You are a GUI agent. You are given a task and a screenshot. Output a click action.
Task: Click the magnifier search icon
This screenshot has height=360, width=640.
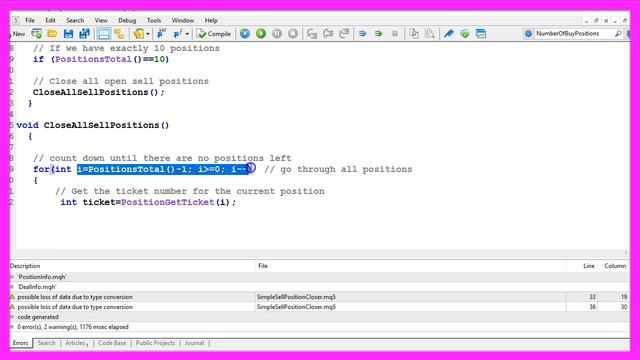618,33
